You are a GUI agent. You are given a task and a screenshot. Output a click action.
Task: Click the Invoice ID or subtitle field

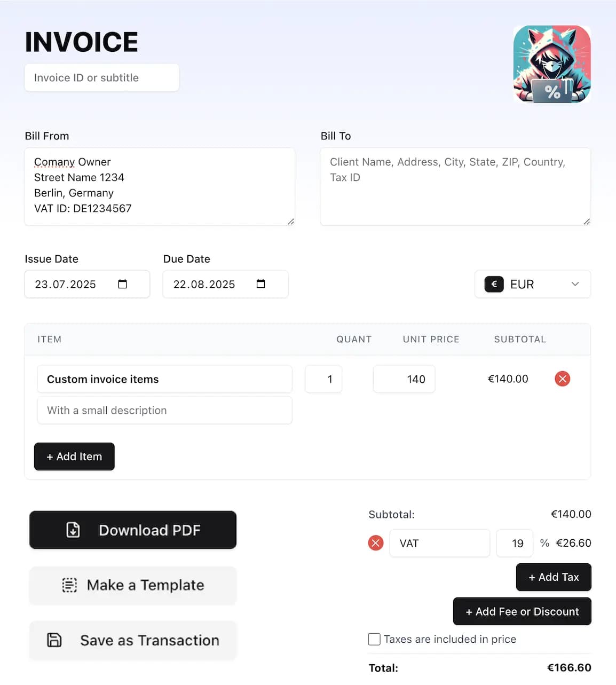point(101,77)
